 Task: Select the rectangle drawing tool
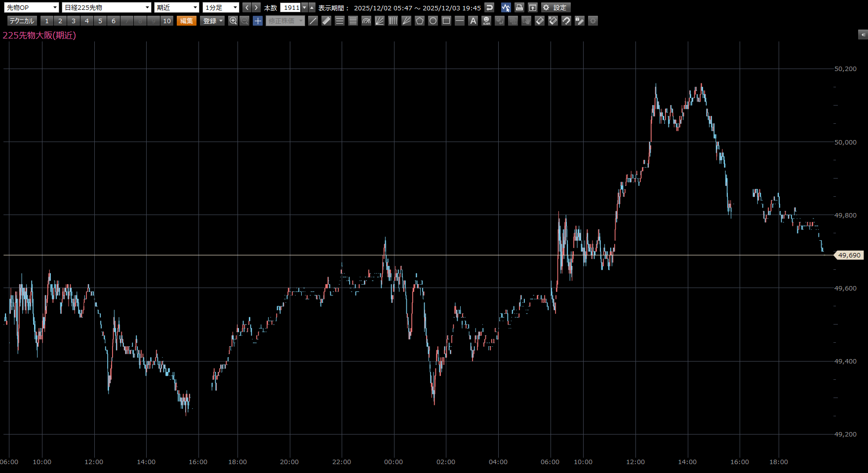click(x=446, y=21)
